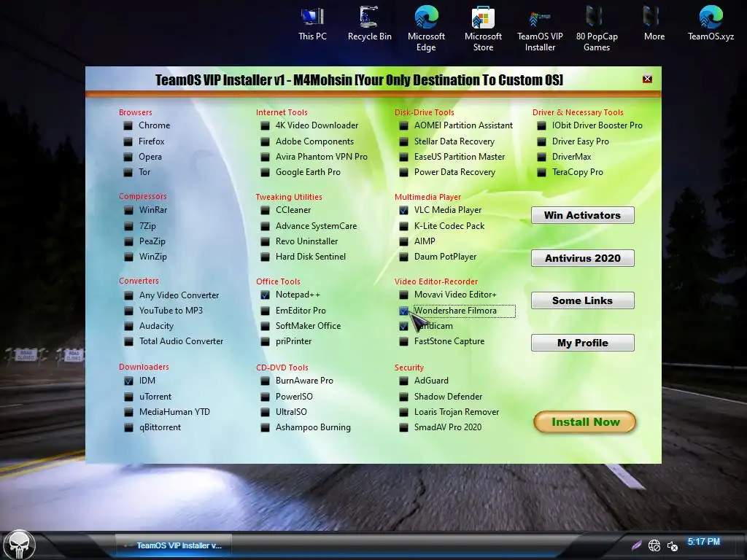This screenshot has width=747, height=560.
Task: Uncheck the IDM downloader checkbox
Action: pyautogui.click(x=128, y=381)
